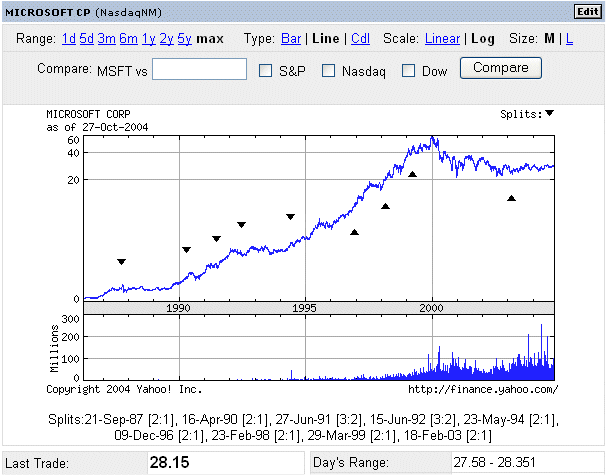
Task: Click the 21-Sep-87 [2:1] split entry
Action: point(128,419)
